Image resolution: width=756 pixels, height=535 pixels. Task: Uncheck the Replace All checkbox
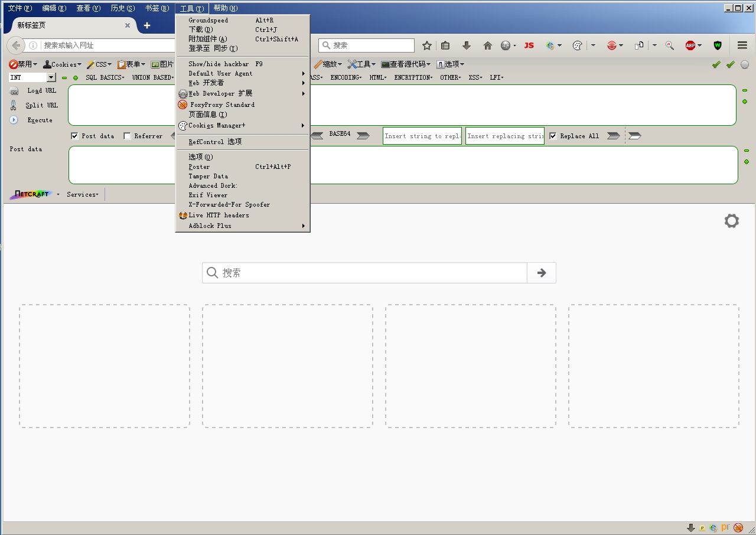click(x=553, y=136)
